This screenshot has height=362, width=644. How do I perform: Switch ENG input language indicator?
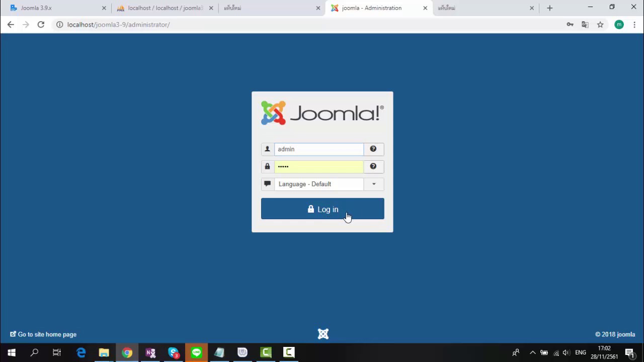[581, 352]
